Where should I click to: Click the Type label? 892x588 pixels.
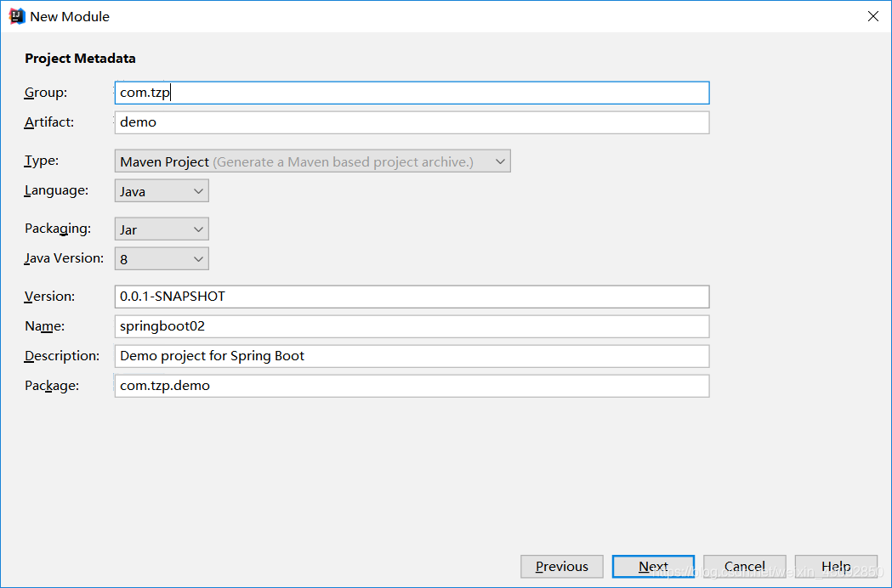tap(42, 161)
